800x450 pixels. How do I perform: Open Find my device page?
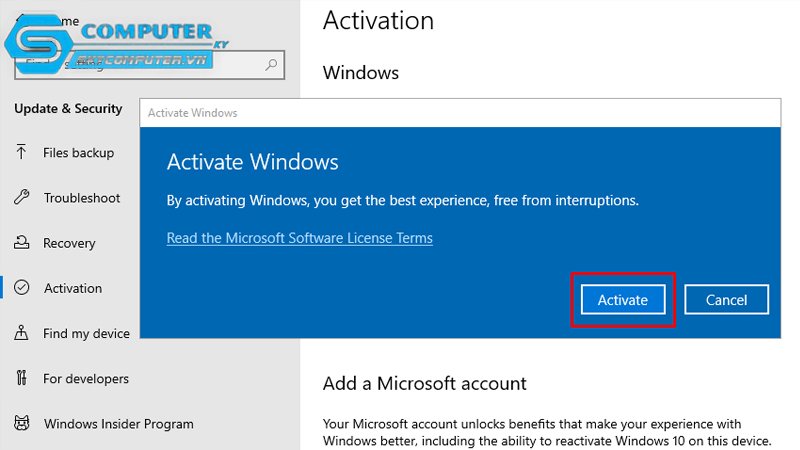86,334
